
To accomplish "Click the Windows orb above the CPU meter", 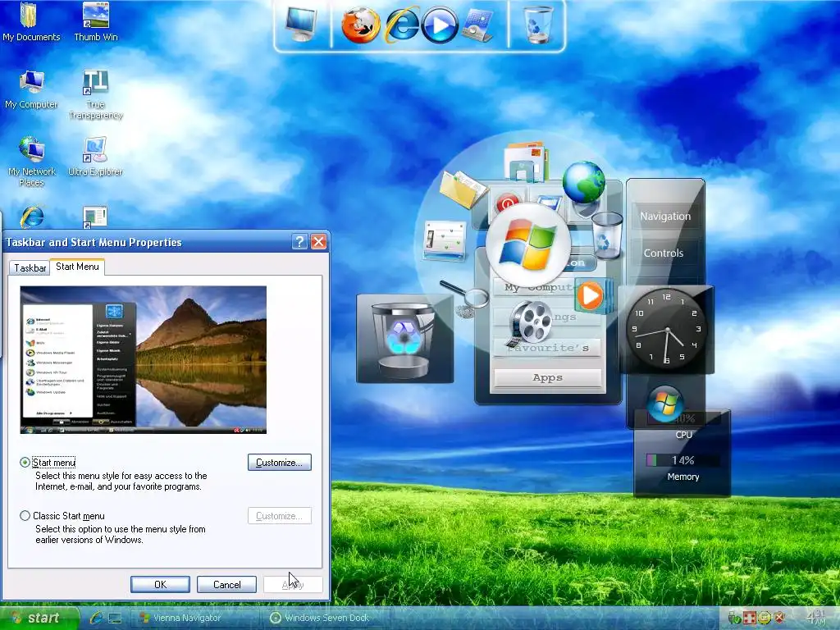I will tap(664, 404).
